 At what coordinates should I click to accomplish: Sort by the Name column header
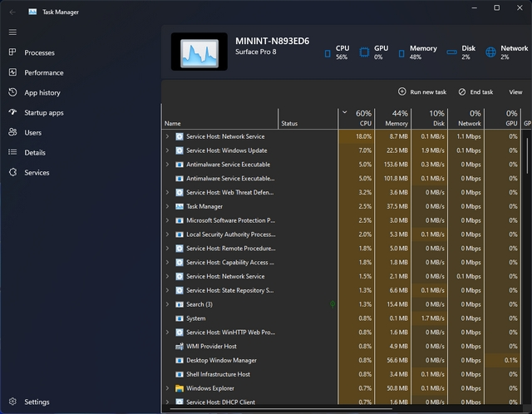[x=219, y=119]
